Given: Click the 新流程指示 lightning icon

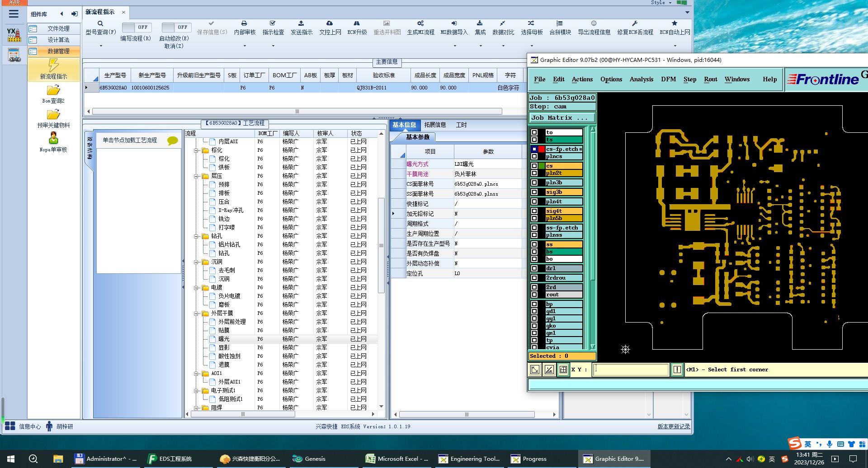Looking at the screenshot, I should coord(53,66).
